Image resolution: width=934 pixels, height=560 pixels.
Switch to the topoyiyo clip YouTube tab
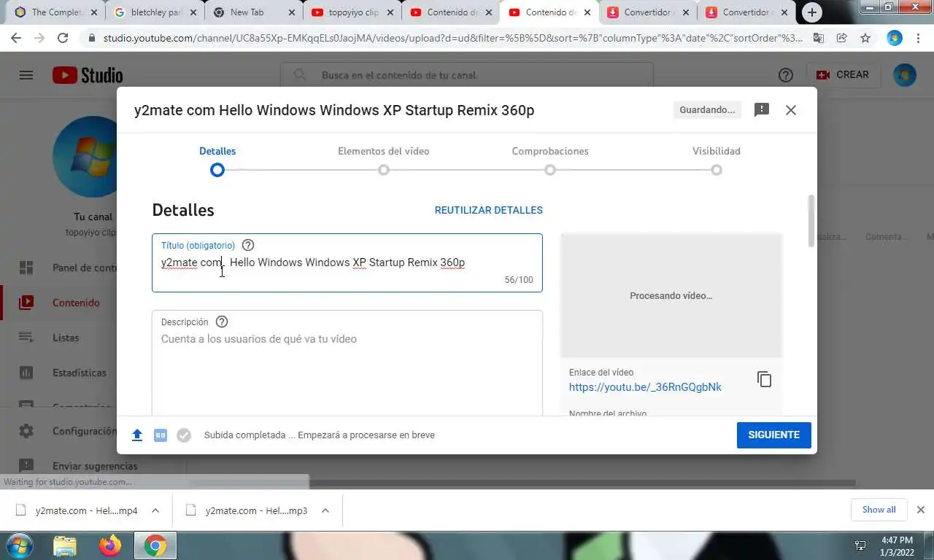click(352, 12)
